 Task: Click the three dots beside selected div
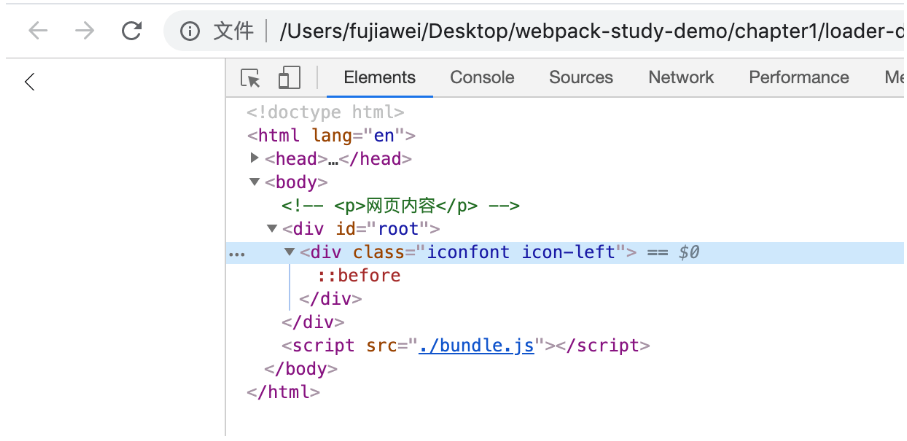point(237,253)
